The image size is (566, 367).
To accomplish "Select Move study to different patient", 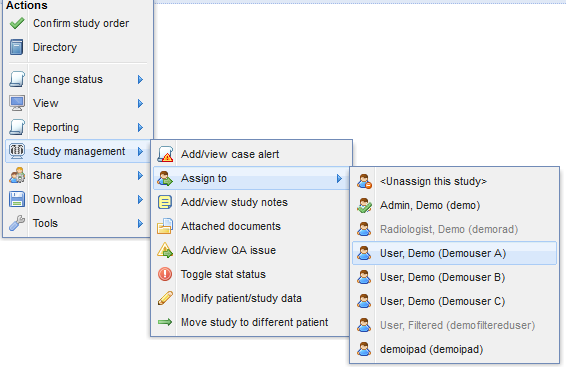I will pos(251,322).
